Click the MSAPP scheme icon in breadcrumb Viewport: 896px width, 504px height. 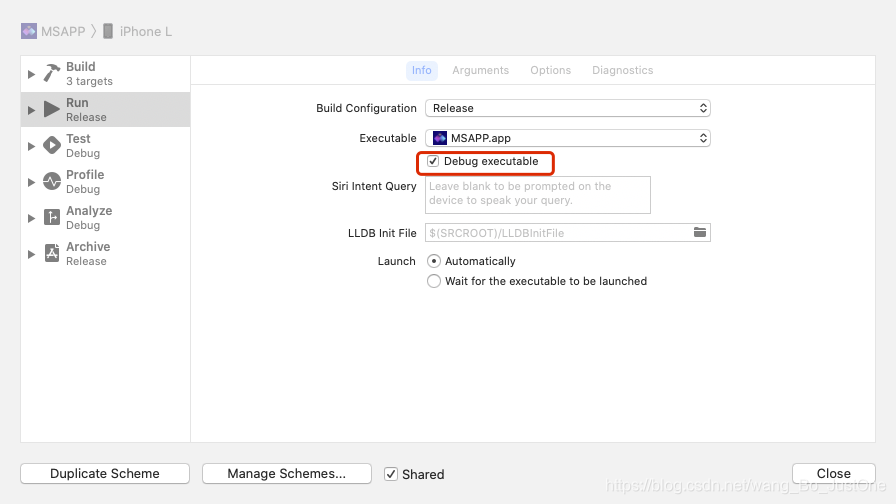(29, 31)
